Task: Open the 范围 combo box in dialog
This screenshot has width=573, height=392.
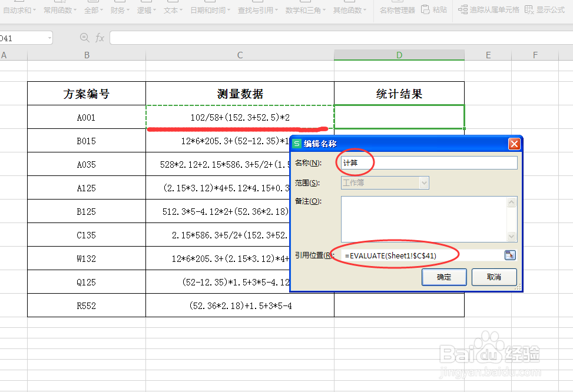Action: (385, 182)
